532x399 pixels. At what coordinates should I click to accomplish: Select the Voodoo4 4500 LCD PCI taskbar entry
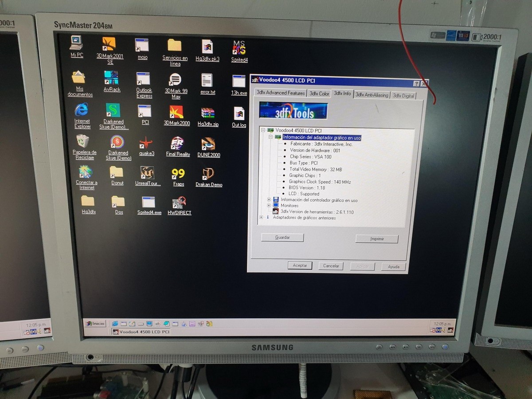(142, 331)
